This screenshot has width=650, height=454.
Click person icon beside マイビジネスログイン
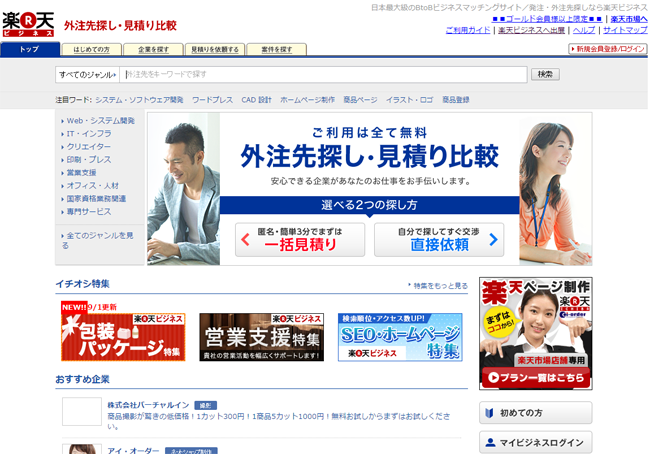click(490, 442)
